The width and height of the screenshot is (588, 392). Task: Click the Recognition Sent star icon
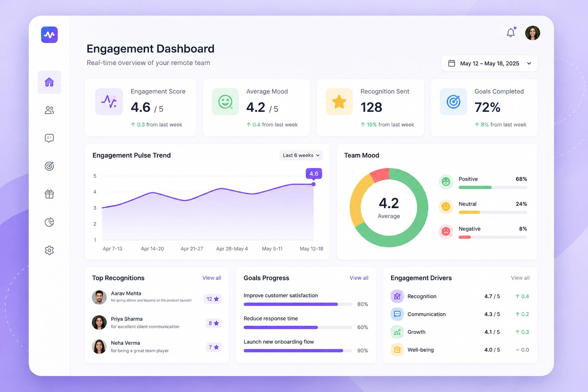339,101
